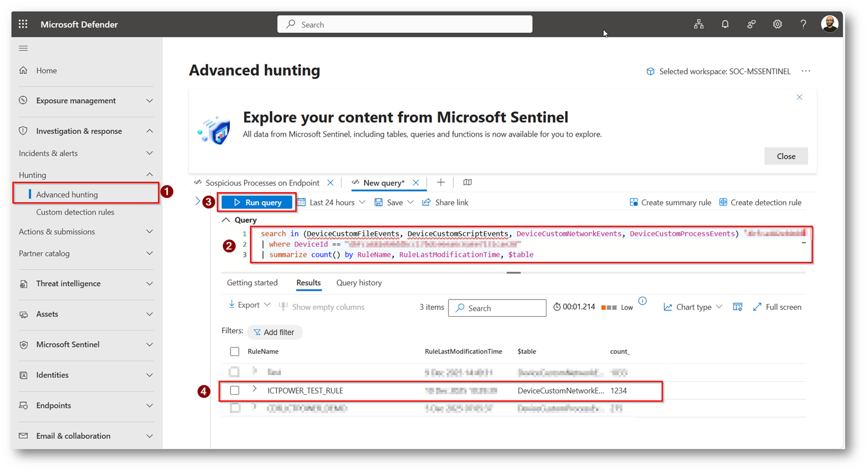This screenshot has width=868, height=472.
Task: Run the query
Action: (x=257, y=203)
